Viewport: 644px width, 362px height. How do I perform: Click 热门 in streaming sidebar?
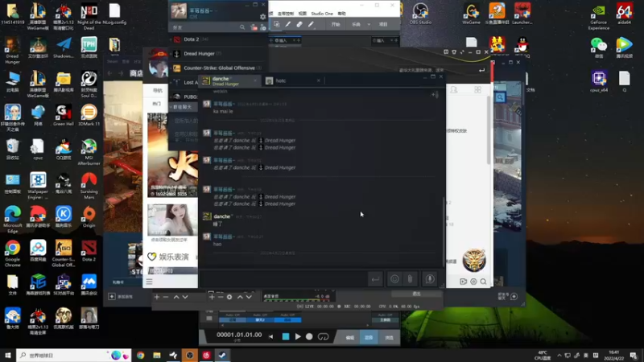[156, 104]
